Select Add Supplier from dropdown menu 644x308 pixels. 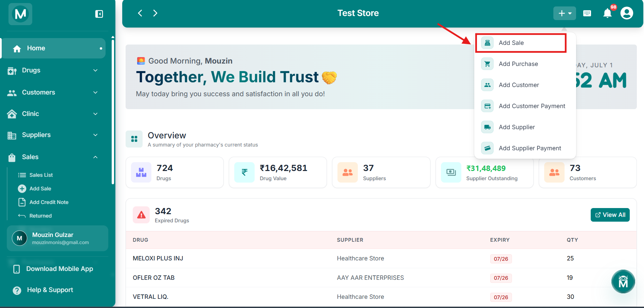pos(525,127)
